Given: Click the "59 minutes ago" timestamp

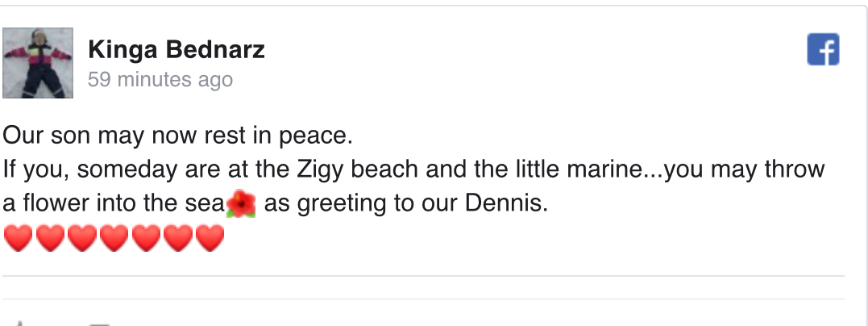Looking at the screenshot, I should tap(160, 79).
